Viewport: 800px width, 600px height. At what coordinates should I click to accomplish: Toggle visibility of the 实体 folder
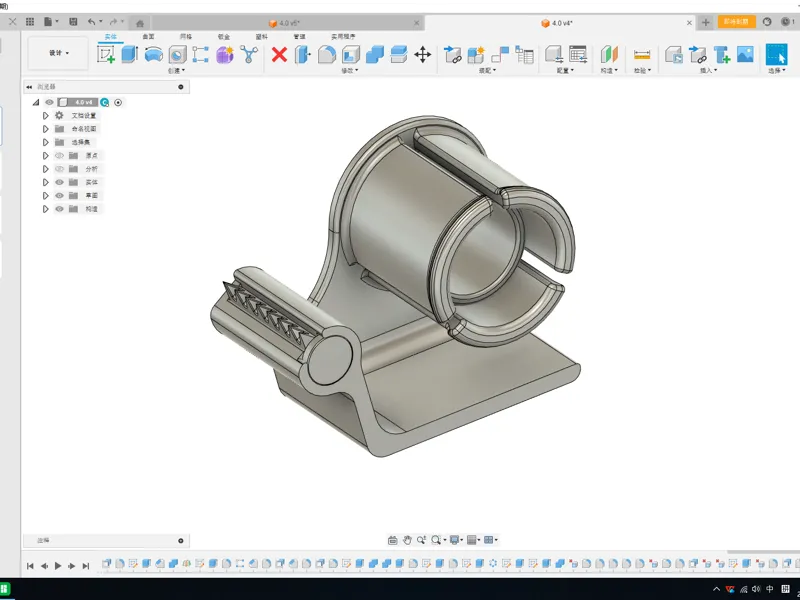click(59, 182)
